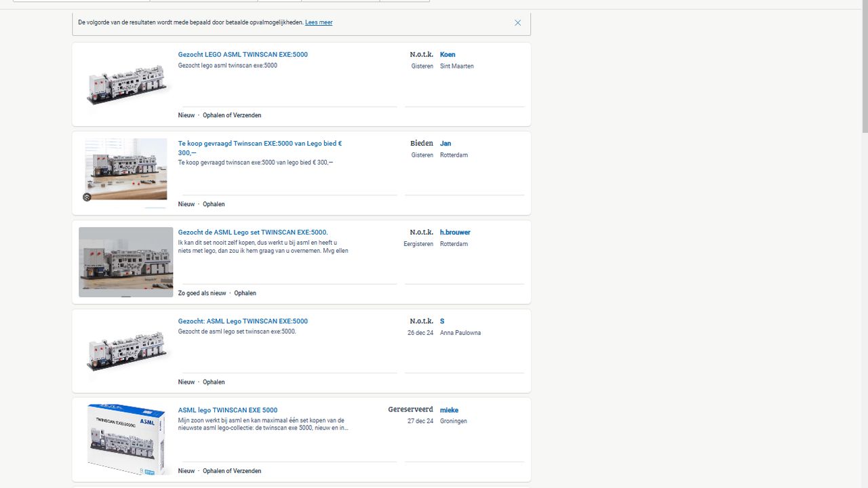Click h.brouwer's listing thumbnail image
This screenshot has width=868, height=488.
coord(126,262)
